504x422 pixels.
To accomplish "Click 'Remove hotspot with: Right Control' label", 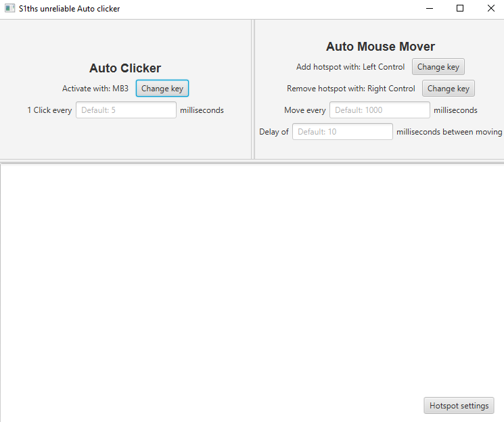I will pyautogui.click(x=351, y=89).
